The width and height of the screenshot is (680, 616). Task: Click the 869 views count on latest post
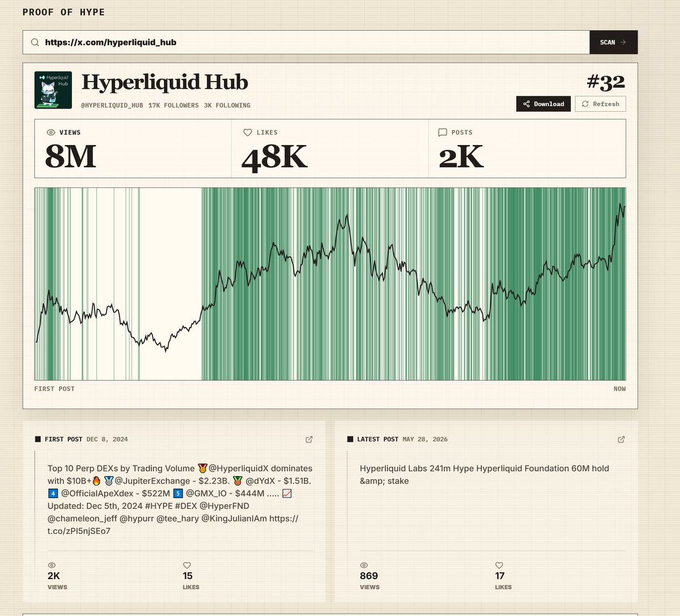[x=369, y=576]
